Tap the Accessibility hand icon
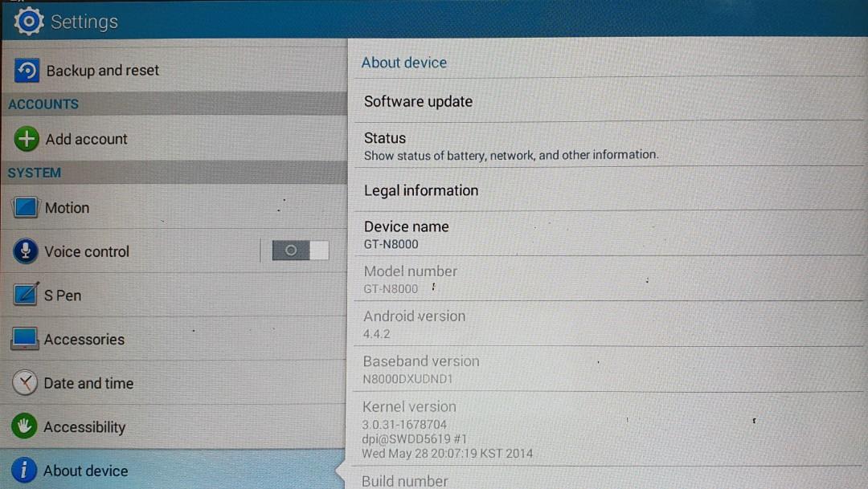Screen dimensions: 868x489 tap(25, 427)
